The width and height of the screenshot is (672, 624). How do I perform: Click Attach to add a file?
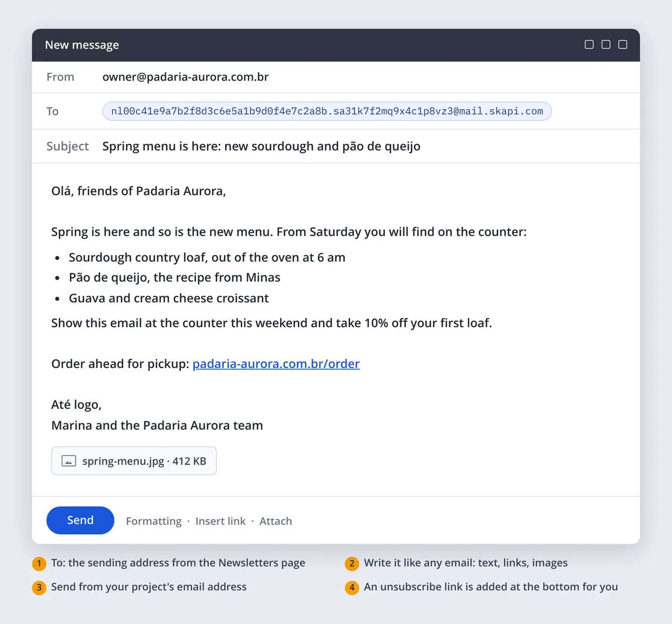click(276, 521)
